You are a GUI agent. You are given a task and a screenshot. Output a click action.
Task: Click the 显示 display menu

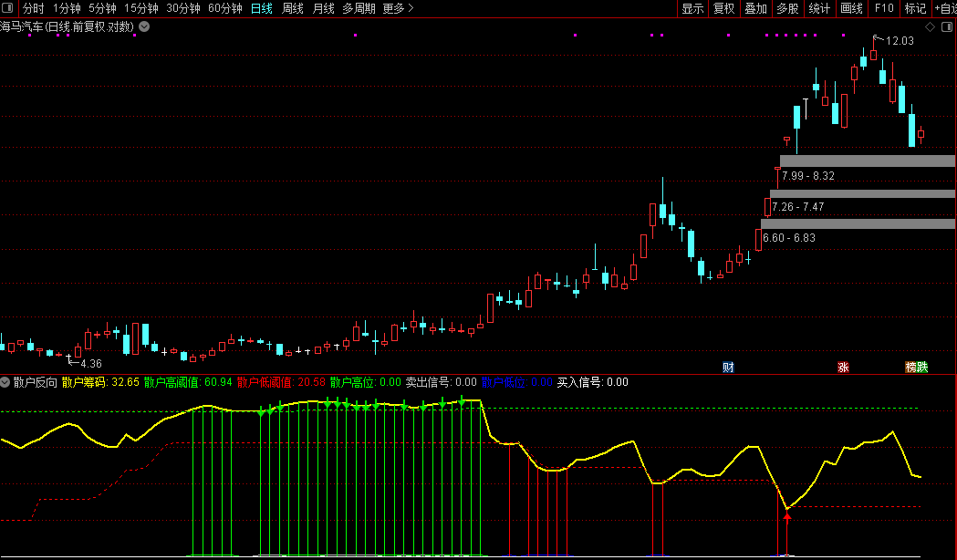pyautogui.click(x=692, y=8)
